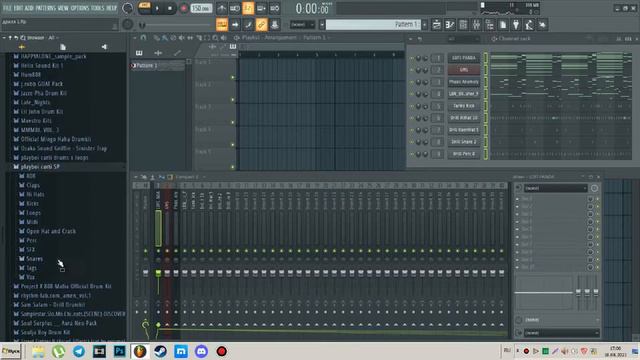Open Steam from the taskbar
Image resolution: width=640 pixels, height=360 pixels.
point(160,351)
